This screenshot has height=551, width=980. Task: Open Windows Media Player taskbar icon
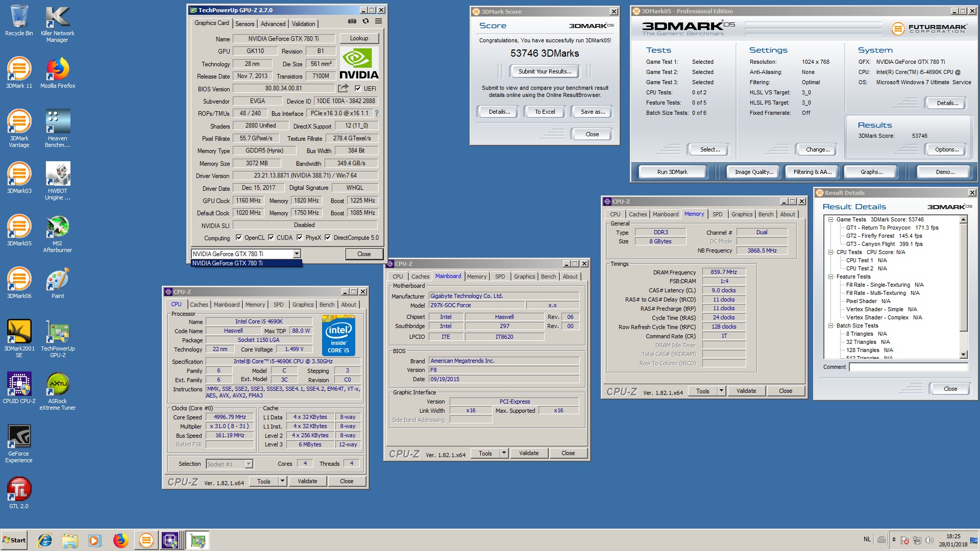pyautogui.click(x=95, y=540)
